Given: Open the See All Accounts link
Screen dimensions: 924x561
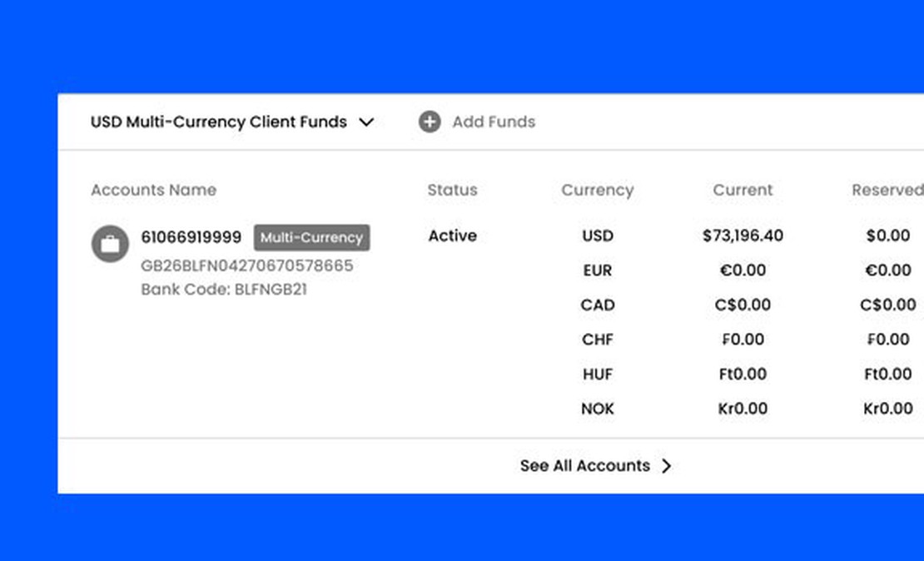Looking at the screenshot, I should (x=584, y=466).
